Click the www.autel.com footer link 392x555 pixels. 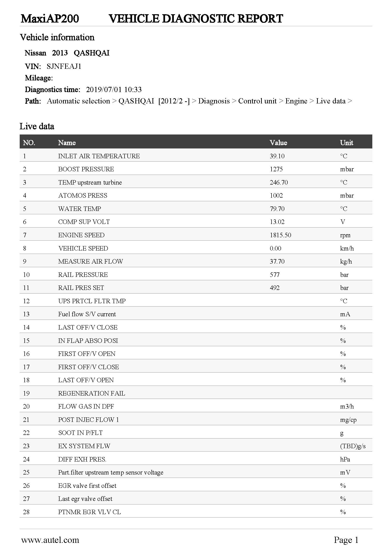pyautogui.click(x=50, y=540)
